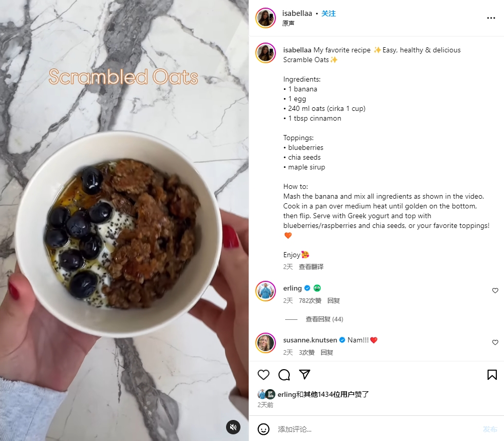This screenshot has height=441, width=504.
Task: Save post with bookmark icon
Action: pyautogui.click(x=492, y=374)
